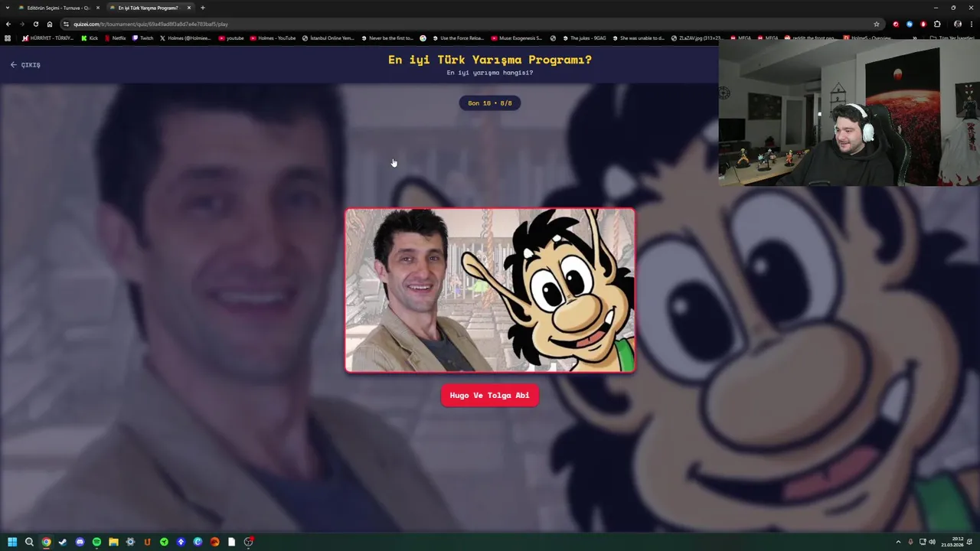The height and width of the screenshot is (551, 980).
Task: Open The jokes - 9GAG bookmark
Action: [584, 37]
